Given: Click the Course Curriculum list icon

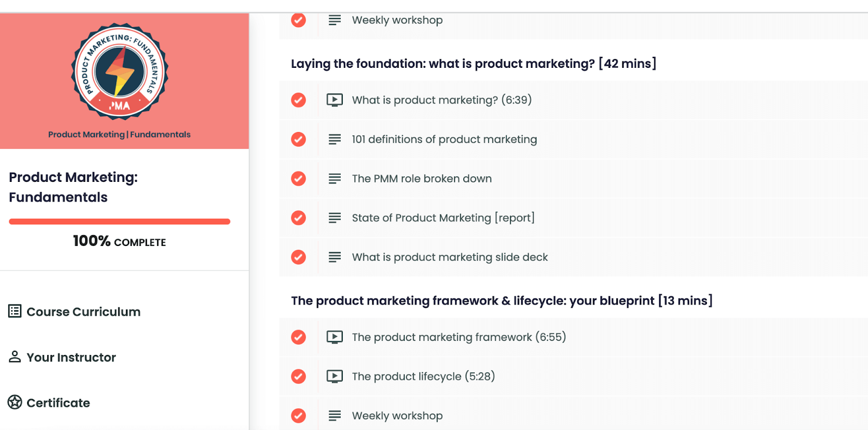Looking at the screenshot, I should [15, 311].
